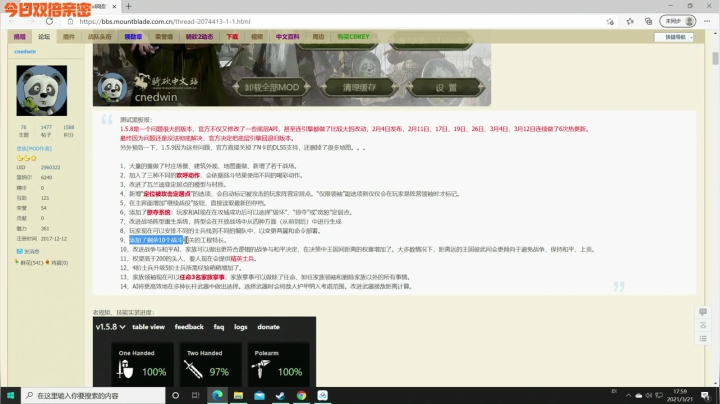Open the 视频 video nav item

[x=257, y=37]
